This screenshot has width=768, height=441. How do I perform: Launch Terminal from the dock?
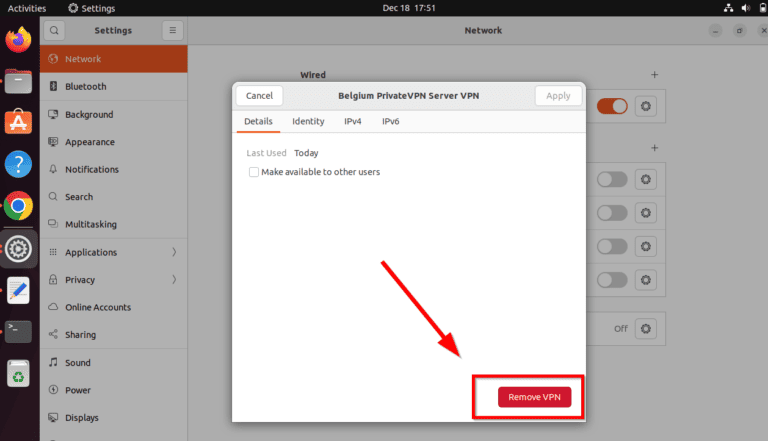click(18, 332)
